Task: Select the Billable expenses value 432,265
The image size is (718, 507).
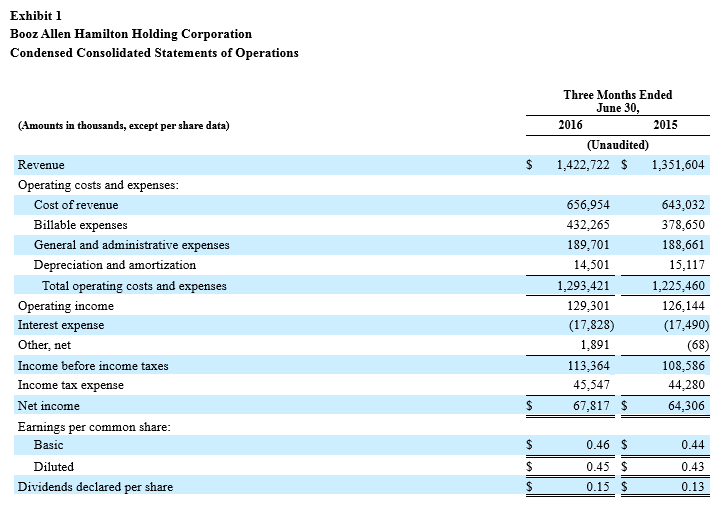Action: tap(588, 225)
